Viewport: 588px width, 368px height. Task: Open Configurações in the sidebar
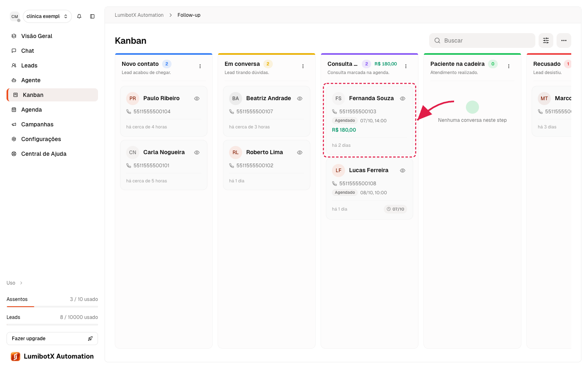coord(52,139)
